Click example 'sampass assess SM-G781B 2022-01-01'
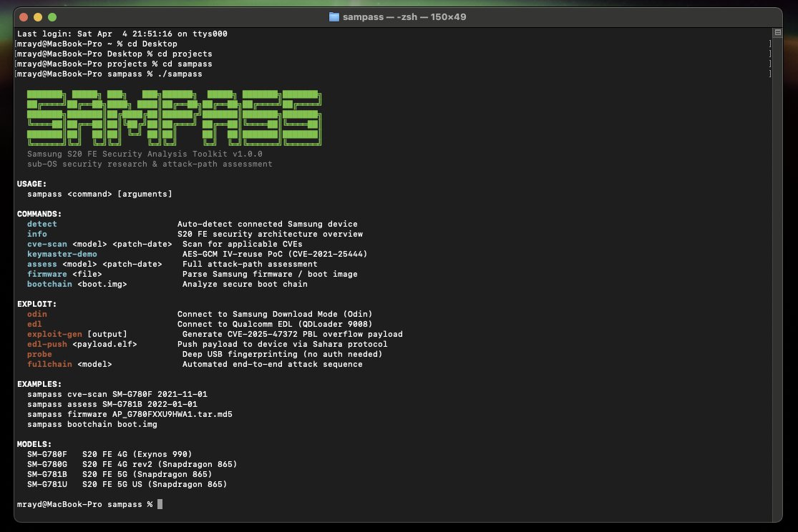This screenshot has height=532, width=798. pos(112,404)
